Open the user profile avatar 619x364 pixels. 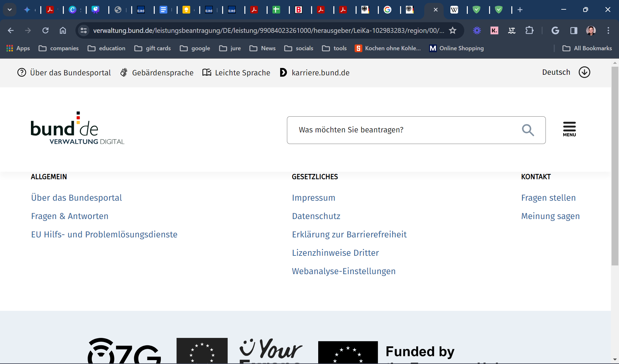point(591,31)
